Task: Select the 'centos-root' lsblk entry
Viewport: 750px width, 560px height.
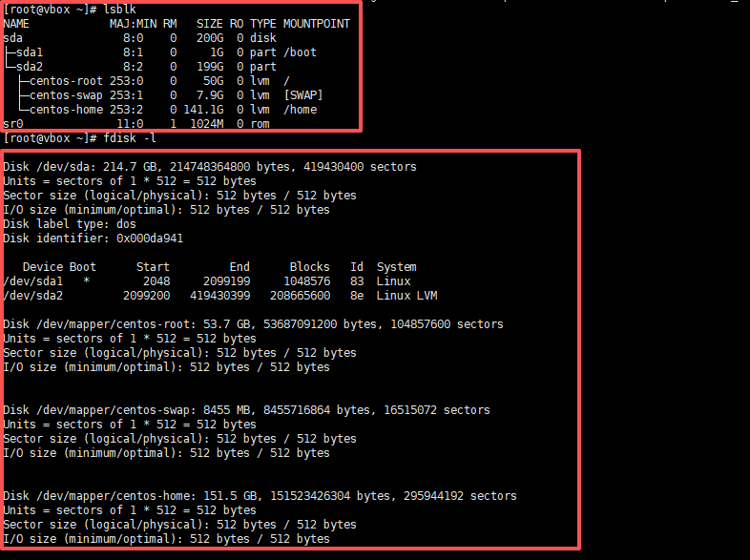Action: pyautogui.click(x=66, y=81)
